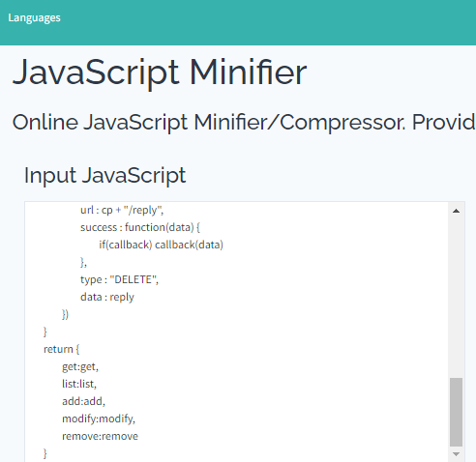
Task: Click the line 'if(callback) callback(data)'
Action: 162,245
